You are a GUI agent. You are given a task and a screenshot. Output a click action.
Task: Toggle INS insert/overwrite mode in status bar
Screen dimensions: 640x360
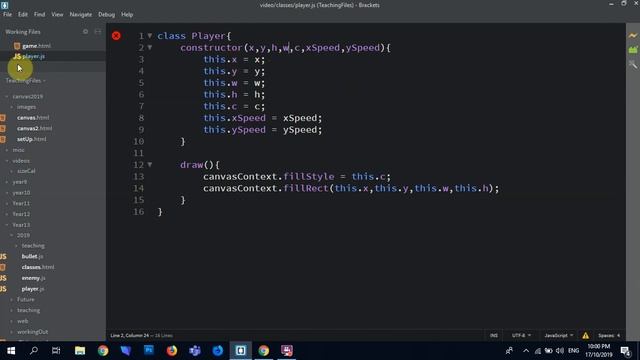point(494,336)
